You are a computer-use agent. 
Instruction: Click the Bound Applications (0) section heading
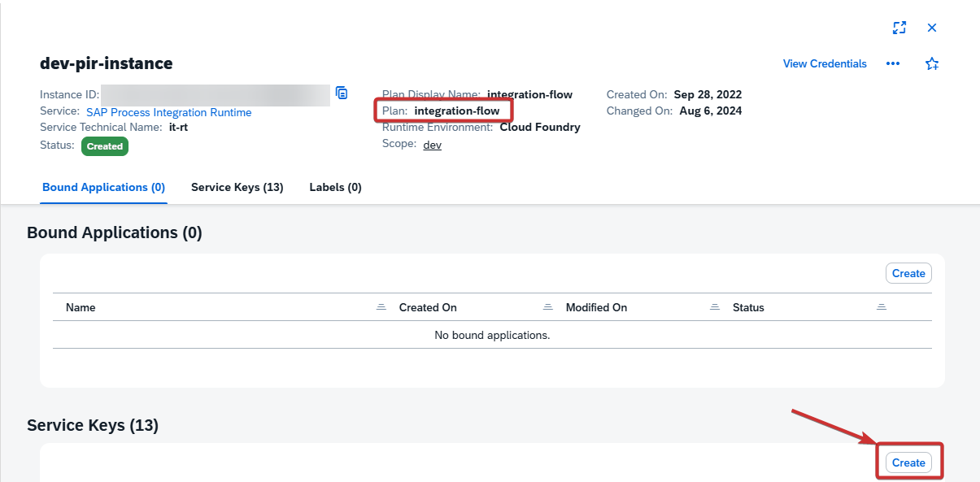pos(115,232)
